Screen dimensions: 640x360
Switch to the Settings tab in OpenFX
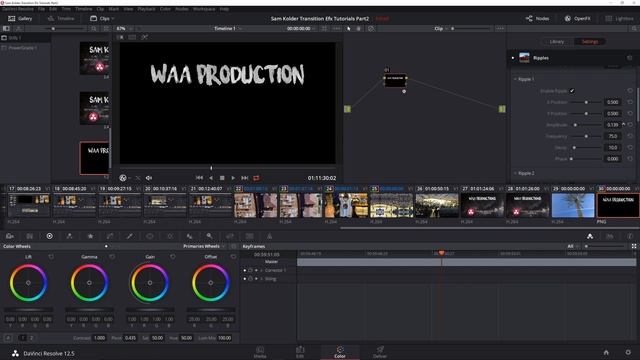tap(589, 42)
